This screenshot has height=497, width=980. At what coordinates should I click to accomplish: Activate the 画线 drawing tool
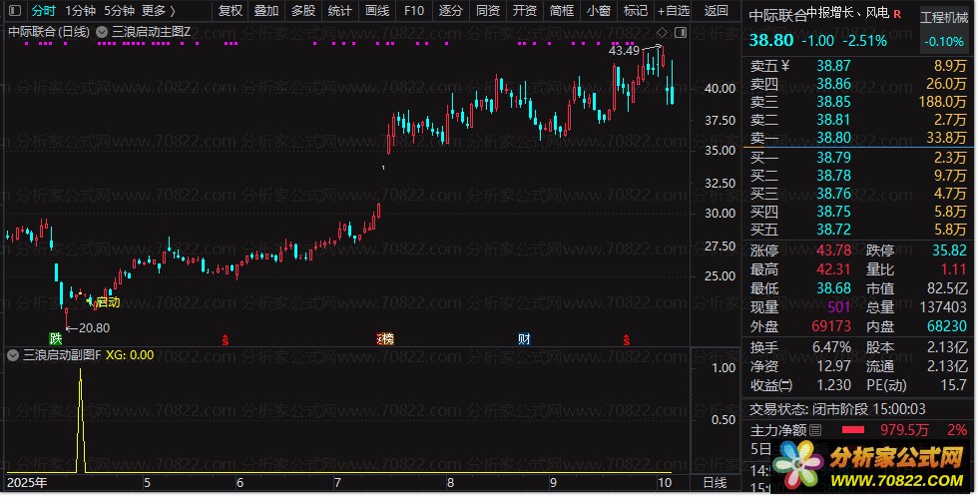[x=377, y=11]
